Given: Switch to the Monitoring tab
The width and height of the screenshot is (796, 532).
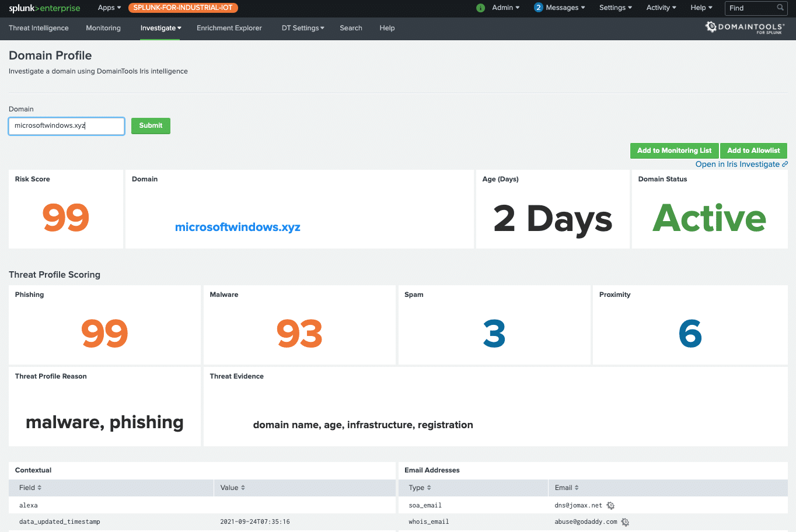Looking at the screenshot, I should tap(103, 28).
